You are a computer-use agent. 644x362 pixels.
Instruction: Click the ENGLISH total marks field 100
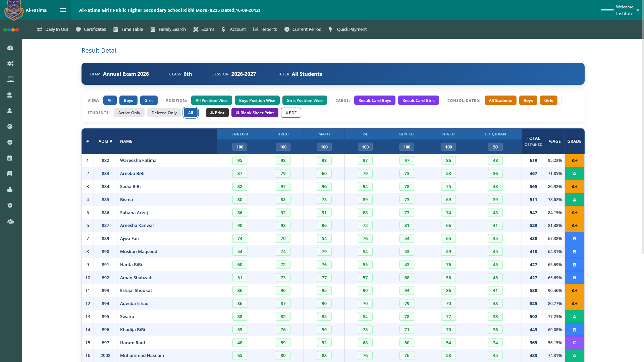pyautogui.click(x=240, y=147)
